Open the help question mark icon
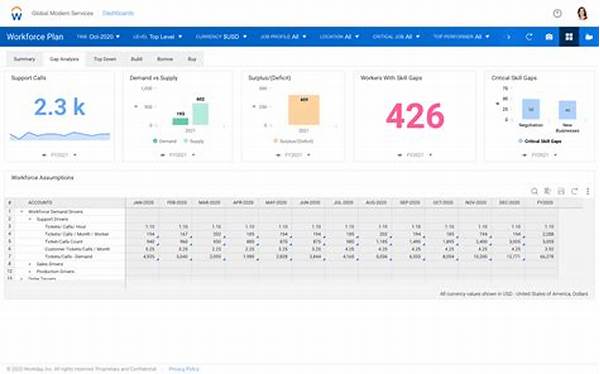The height and width of the screenshot is (374, 600). coord(557,13)
